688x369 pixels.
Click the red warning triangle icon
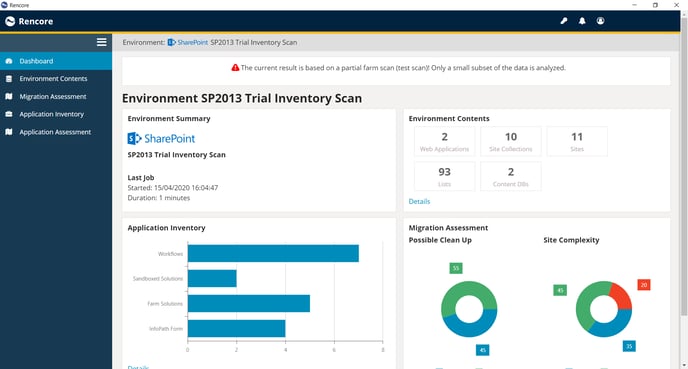(x=235, y=68)
